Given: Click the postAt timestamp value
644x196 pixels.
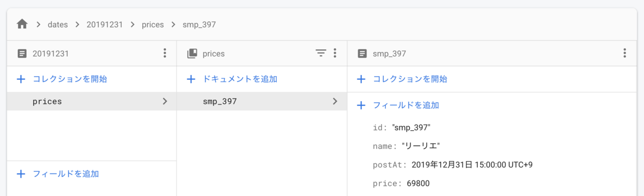Looking at the screenshot, I should [x=472, y=165].
